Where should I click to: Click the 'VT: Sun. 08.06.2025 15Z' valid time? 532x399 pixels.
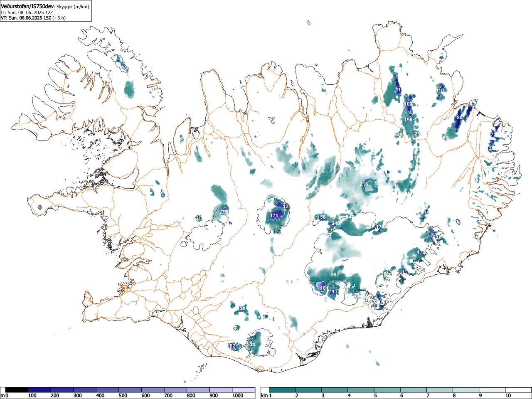tap(26, 18)
